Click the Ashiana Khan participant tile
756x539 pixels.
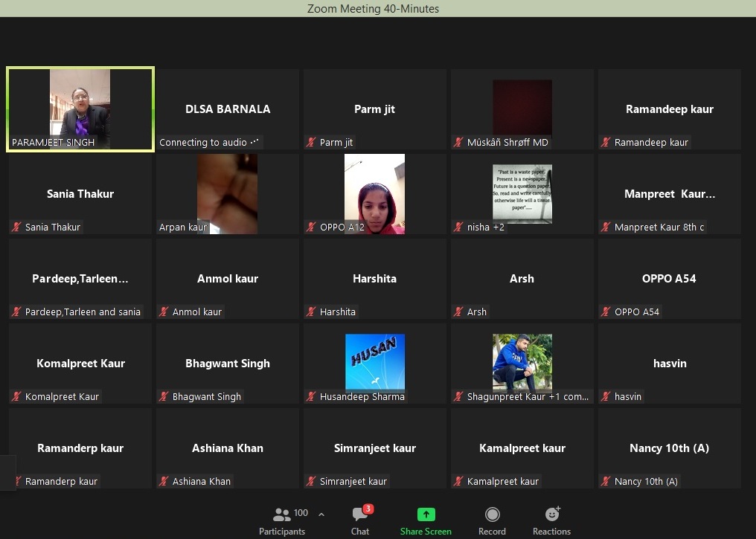[x=228, y=448]
